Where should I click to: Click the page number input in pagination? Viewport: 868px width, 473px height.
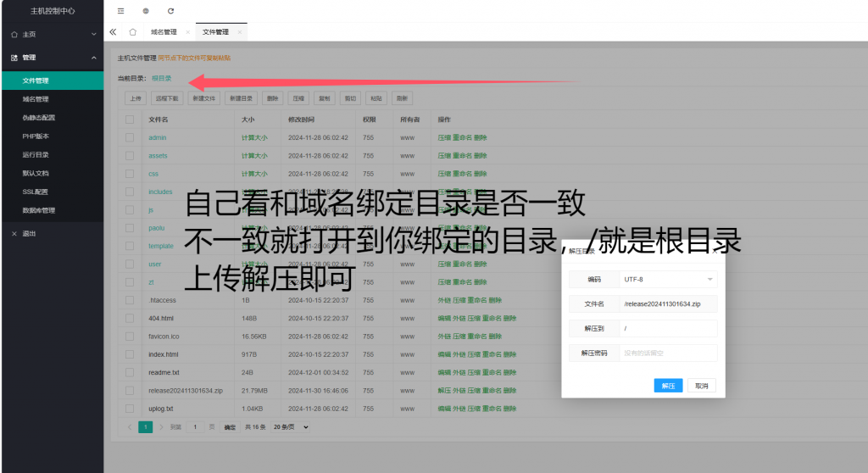(195, 427)
